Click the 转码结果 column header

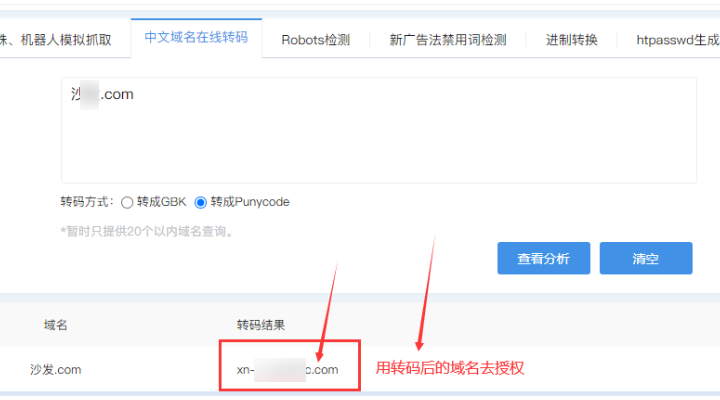[261, 325]
